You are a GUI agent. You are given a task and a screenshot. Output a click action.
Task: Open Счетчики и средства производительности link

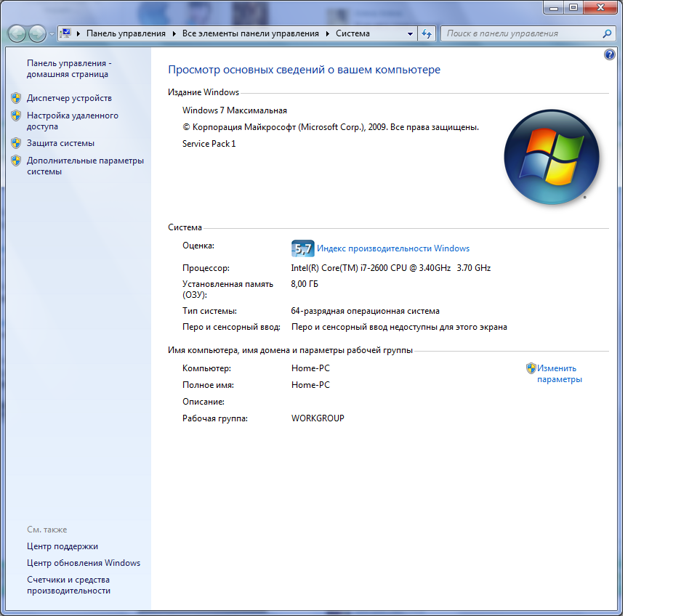[68, 585]
